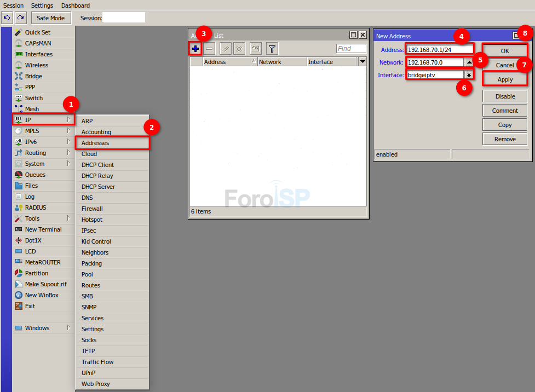
Task: Click the blue plus add address icon
Action: (195, 49)
